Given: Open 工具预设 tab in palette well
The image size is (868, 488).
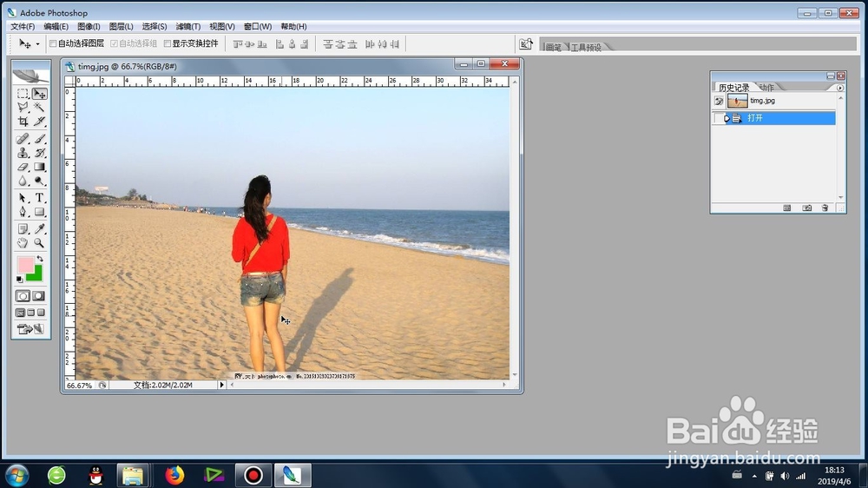Looking at the screenshot, I should point(586,47).
